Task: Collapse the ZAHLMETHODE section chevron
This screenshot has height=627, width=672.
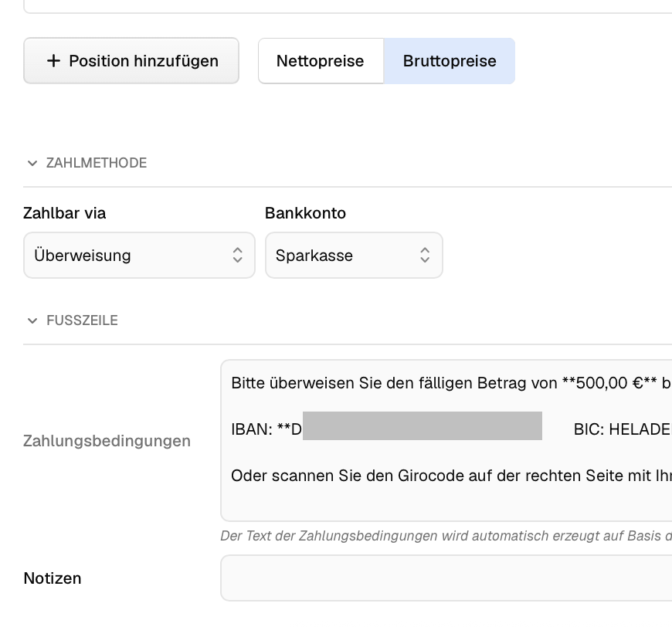Action: tap(32, 164)
